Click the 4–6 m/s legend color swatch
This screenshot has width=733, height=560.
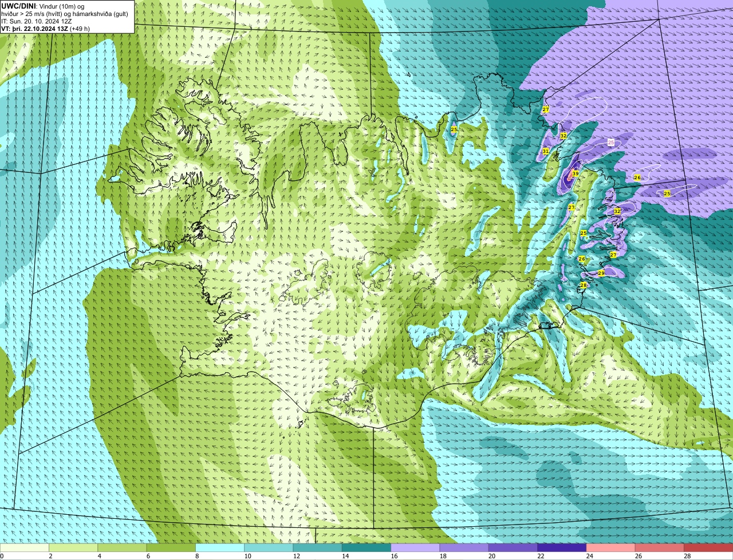122,548
